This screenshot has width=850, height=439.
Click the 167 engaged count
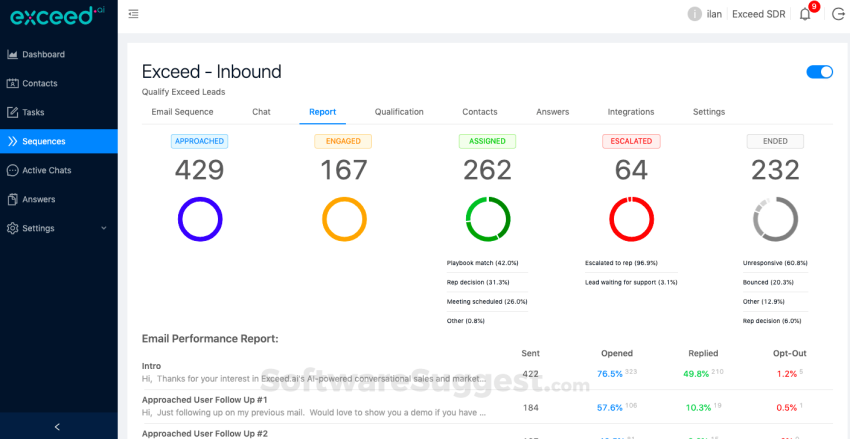point(344,170)
